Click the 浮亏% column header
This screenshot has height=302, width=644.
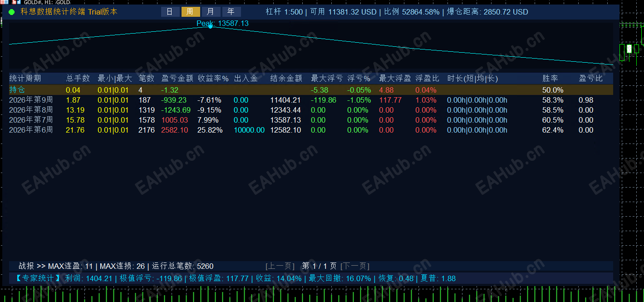click(359, 79)
